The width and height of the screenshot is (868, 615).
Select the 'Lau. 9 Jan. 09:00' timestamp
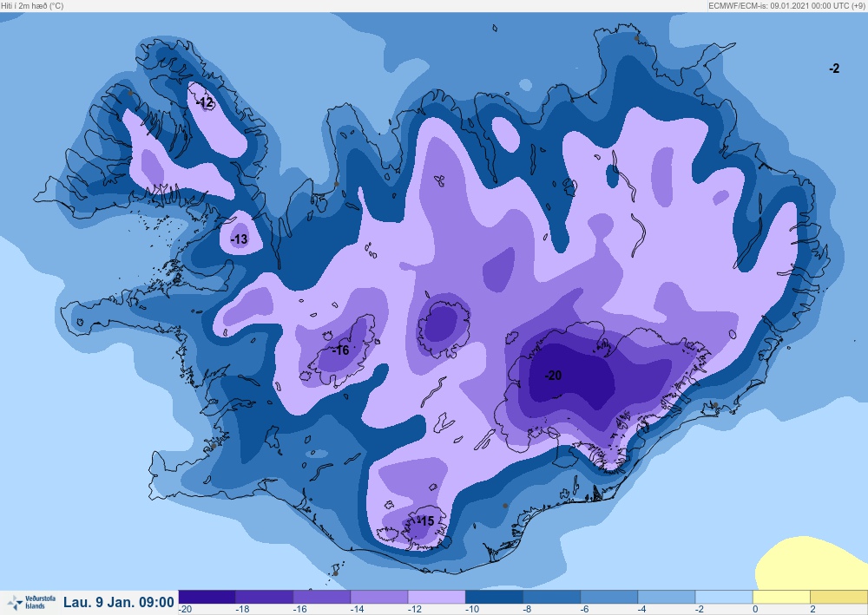(x=118, y=602)
